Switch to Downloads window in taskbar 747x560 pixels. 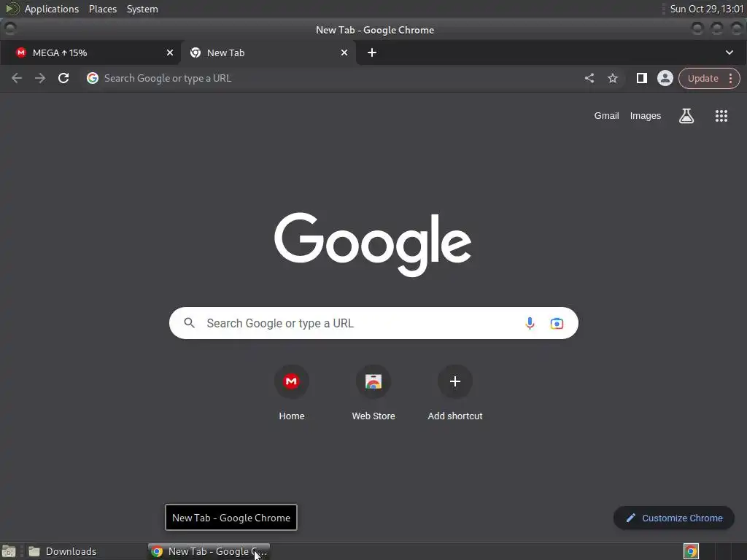(62, 551)
